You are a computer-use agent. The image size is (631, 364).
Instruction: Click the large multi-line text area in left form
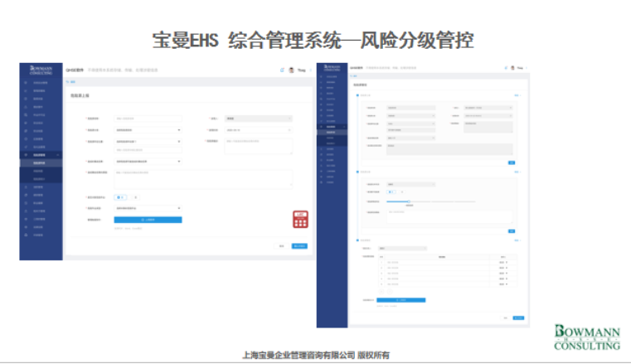203,179
